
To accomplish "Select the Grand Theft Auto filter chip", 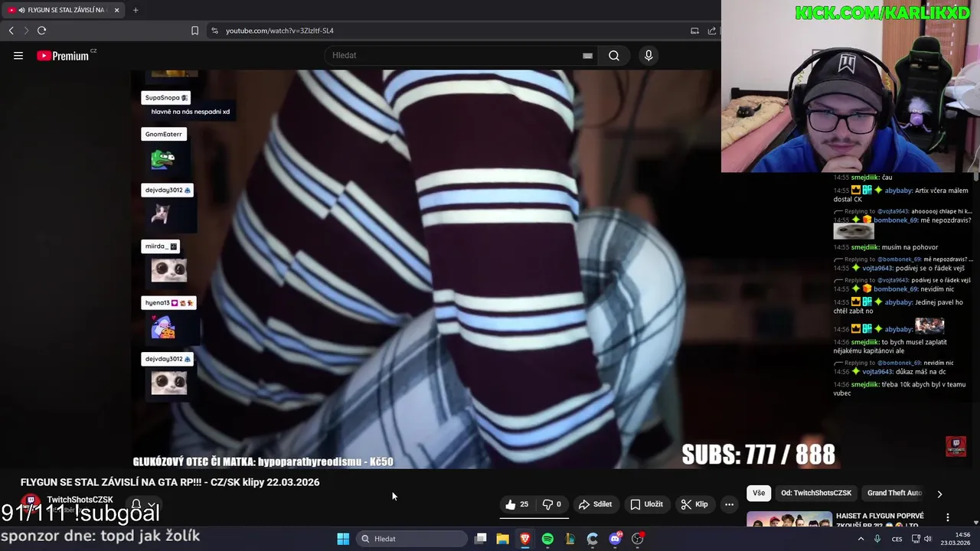I will [x=894, y=494].
